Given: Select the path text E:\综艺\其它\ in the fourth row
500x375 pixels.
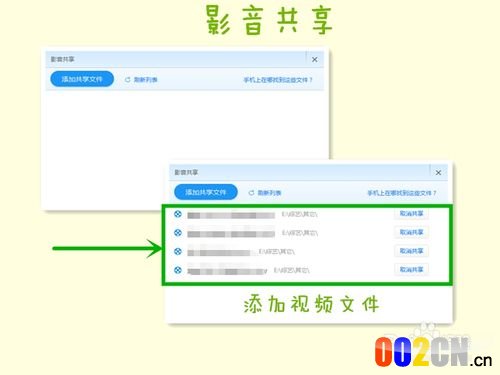Looking at the screenshot, I should point(292,270).
